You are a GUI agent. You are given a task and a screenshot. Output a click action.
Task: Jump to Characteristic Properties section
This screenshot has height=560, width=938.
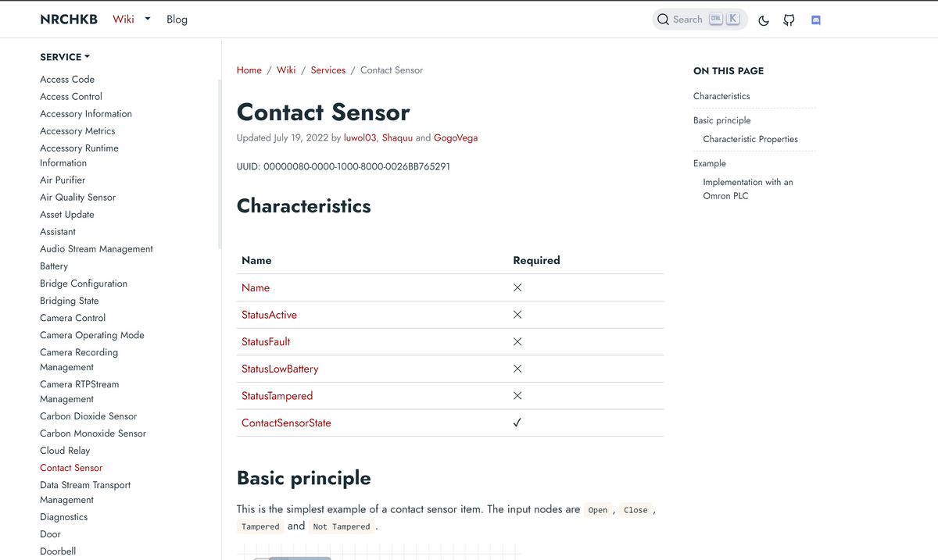pos(750,139)
